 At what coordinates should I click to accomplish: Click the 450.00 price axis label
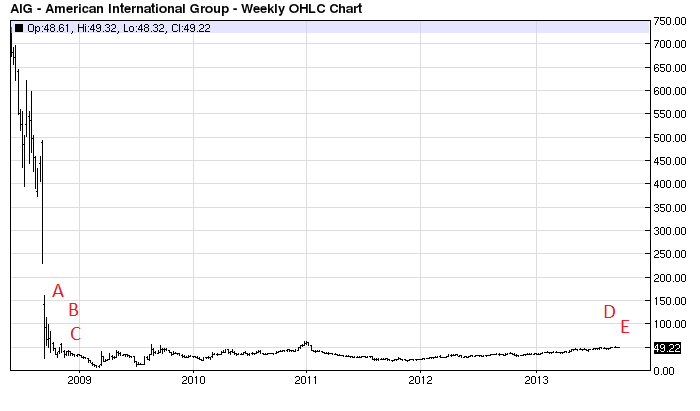pos(670,161)
